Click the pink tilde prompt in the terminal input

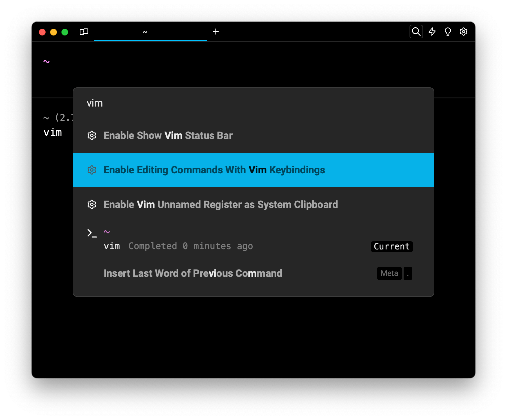tap(46, 61)
